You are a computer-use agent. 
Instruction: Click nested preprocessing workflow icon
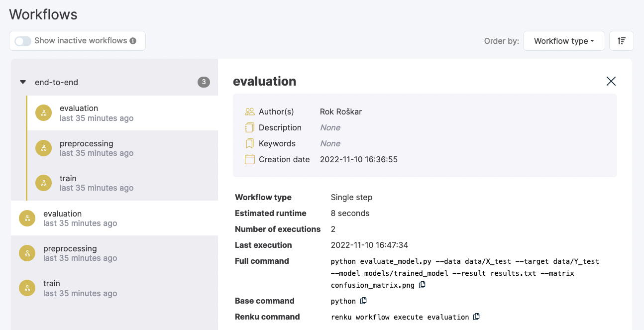tap(44, 148)
